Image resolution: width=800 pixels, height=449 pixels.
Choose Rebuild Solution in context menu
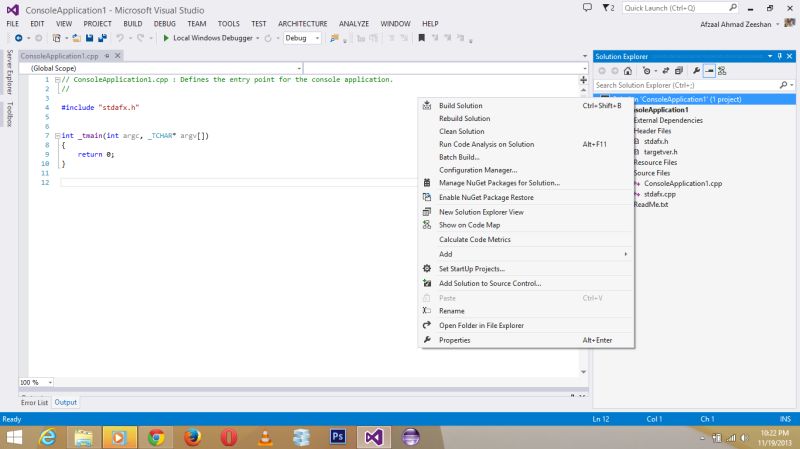pyautogui.click(x=526, y=118)
